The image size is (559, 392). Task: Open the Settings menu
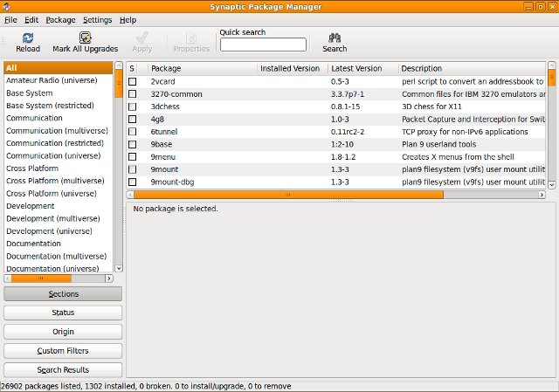click(x=97, y=19)
